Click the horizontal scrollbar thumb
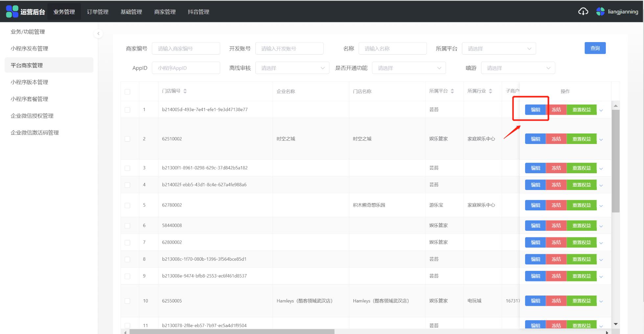 point(232,332)
